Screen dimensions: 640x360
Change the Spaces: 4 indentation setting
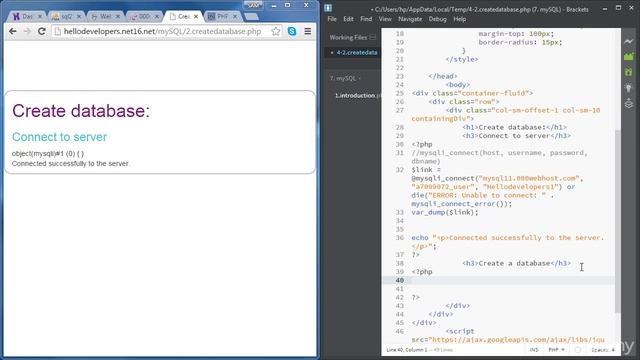click(x=602, y=350)
